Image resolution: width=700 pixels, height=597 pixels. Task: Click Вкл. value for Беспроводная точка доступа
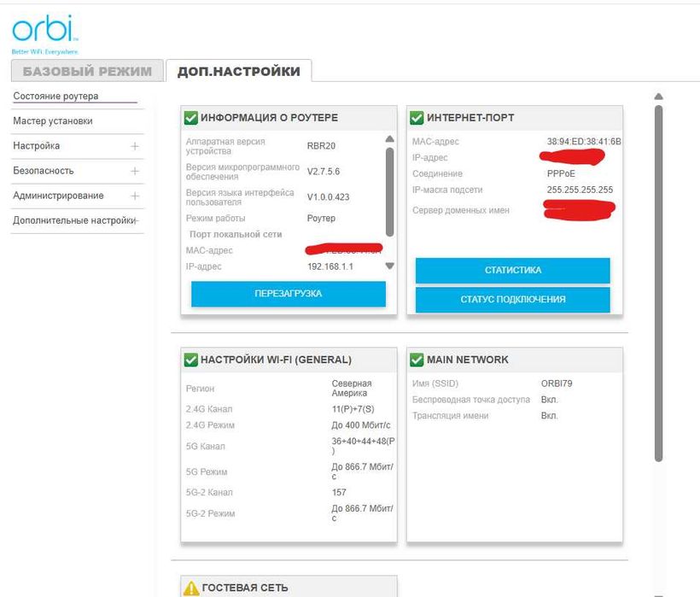550,400
